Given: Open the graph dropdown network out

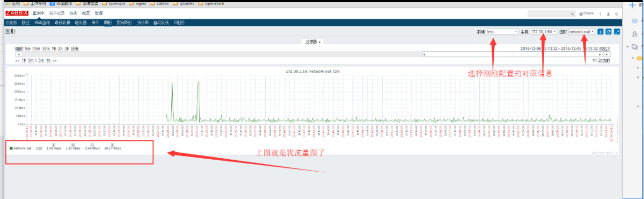Looking at the screenshot, I should [x=582, y=32].
